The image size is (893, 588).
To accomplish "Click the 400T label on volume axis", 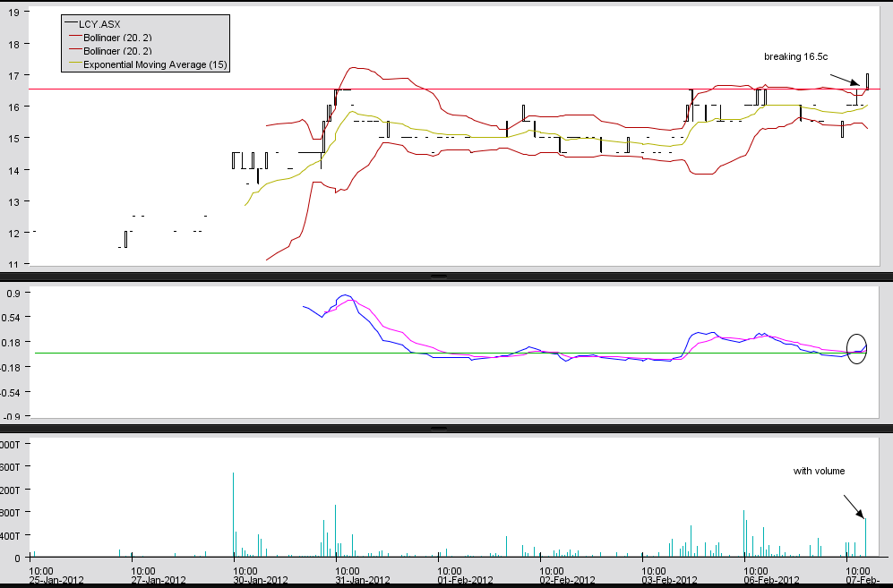I will [x=18, y=535].
